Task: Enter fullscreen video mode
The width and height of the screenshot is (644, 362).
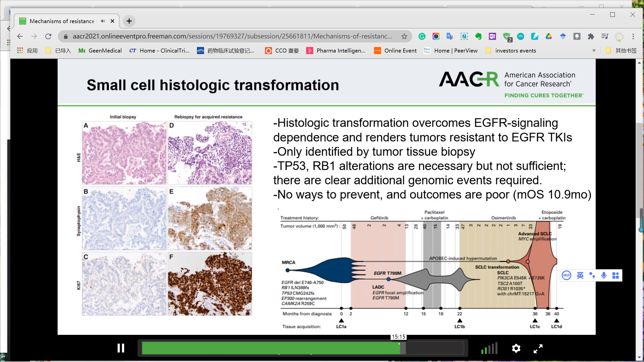Action: (x=538, y=348)
